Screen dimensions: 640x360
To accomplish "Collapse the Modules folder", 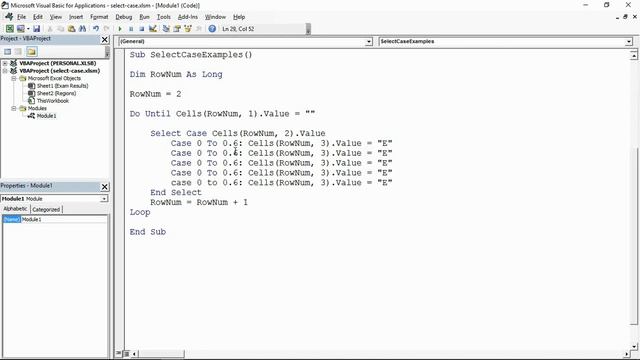I will (x=13, y=109).
